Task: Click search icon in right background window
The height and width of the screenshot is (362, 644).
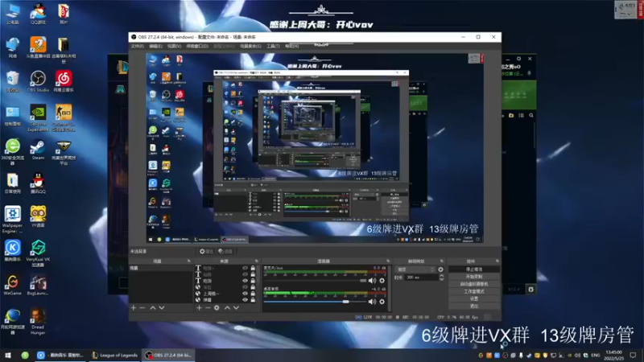Action: 531,116
